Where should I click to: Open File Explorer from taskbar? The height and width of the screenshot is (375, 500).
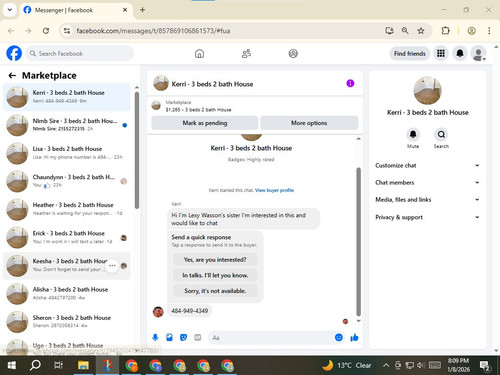83,365
